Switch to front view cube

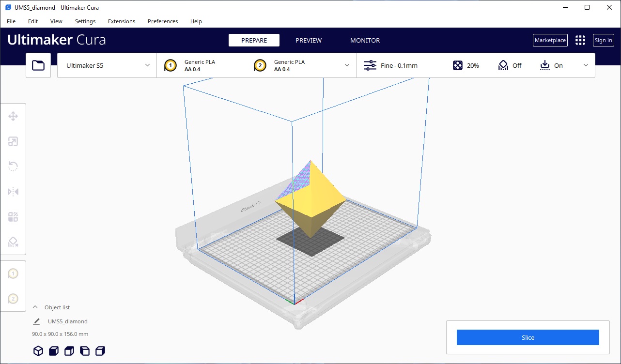pyautogui.click(x=54, y=351)
